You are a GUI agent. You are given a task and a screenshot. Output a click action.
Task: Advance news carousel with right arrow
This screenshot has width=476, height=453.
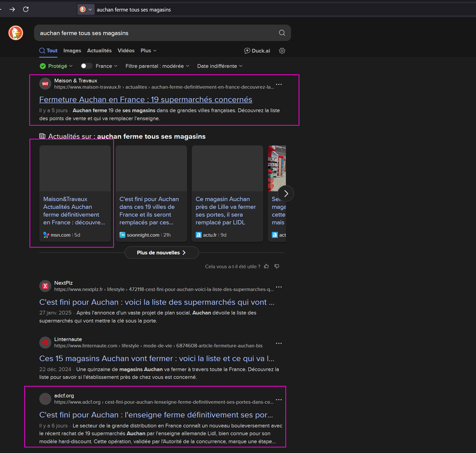(286, 194)
